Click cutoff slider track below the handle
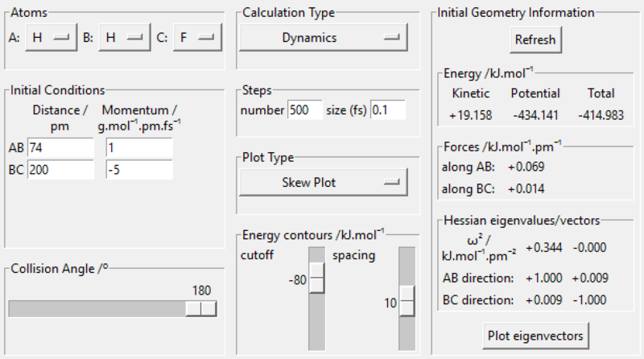This screenshot has height=359, width=644. pyautogui.click(x=316, y=322)
